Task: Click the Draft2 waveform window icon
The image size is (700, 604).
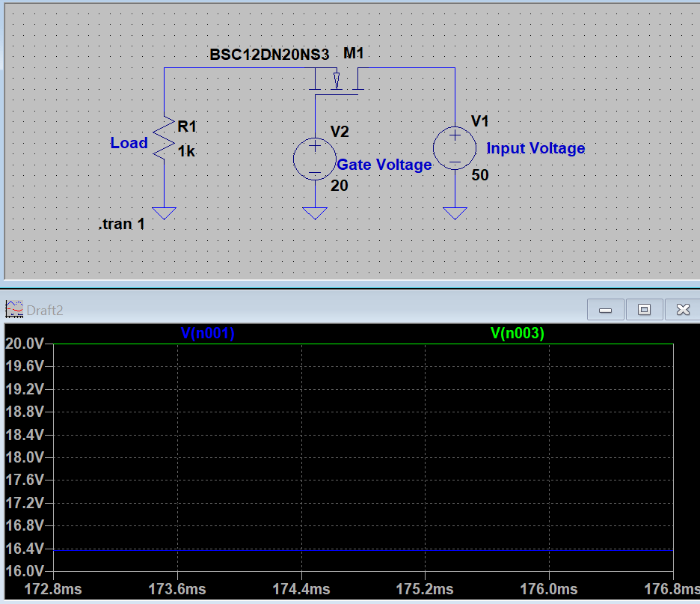Action: pyautogui.click(x=15, y=309)
